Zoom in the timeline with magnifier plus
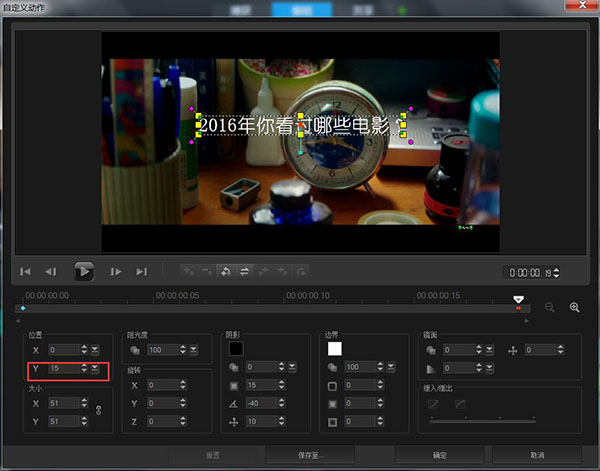 pos(575,308)
